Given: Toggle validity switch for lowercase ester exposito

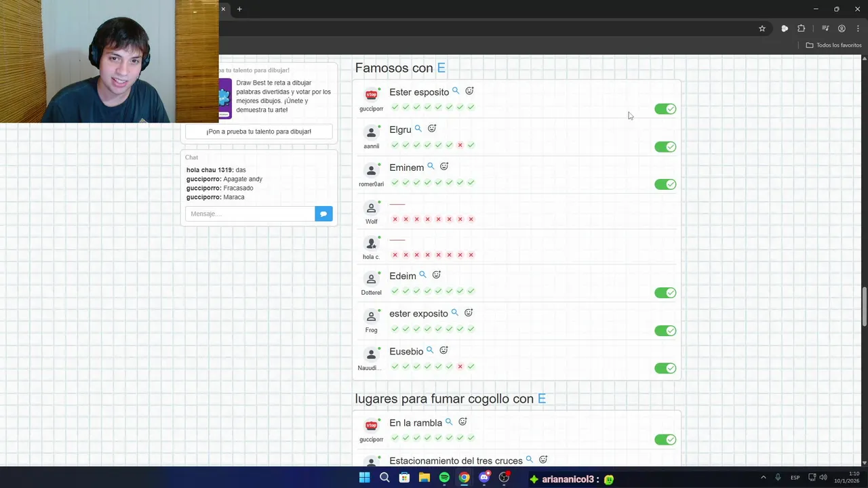Looking at the screenshot, I should point(665,331).
